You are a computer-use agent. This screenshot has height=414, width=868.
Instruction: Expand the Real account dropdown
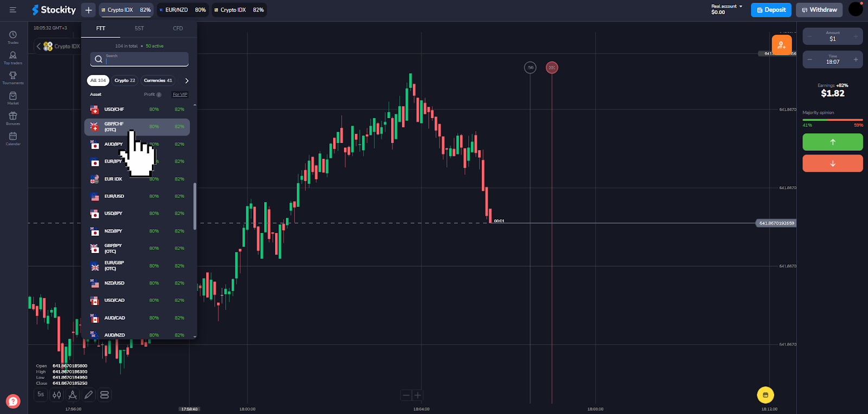point(727,9)
